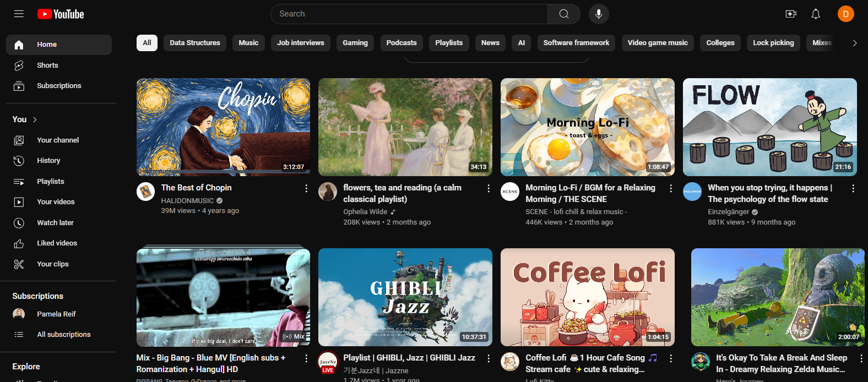Open options for Big Bang Blue mix

(x=306, y=358)
